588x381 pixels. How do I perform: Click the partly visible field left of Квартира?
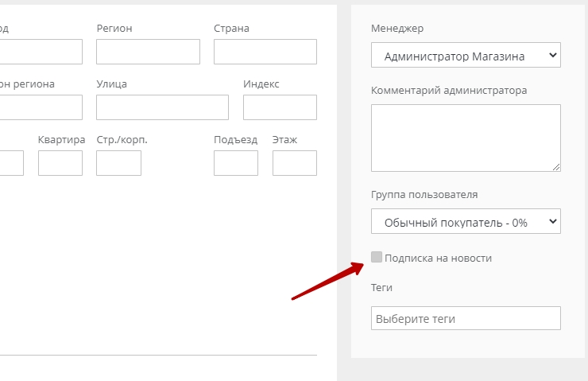11,163
